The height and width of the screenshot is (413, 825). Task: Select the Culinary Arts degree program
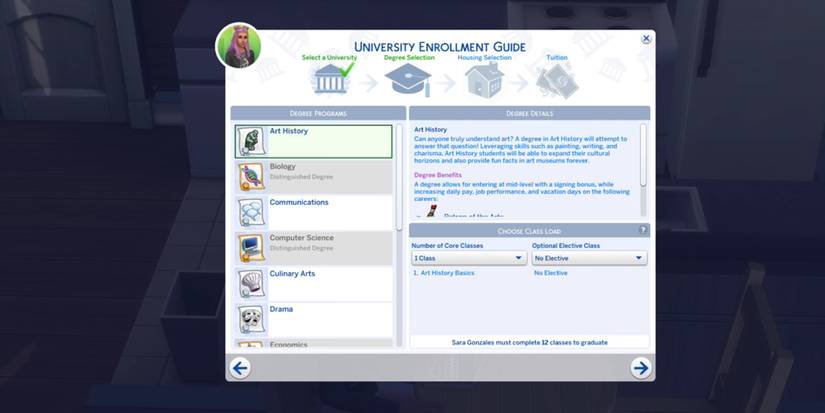pos(314,284)
